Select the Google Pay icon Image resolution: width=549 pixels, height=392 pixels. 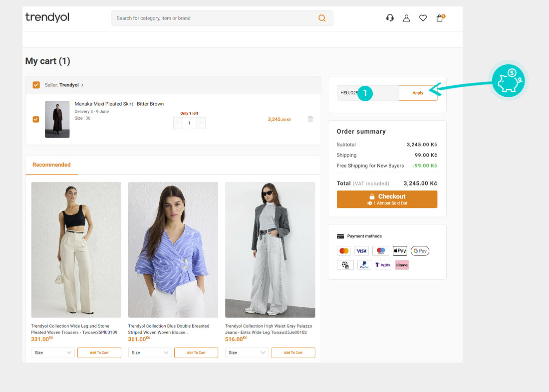coord(420,251)
